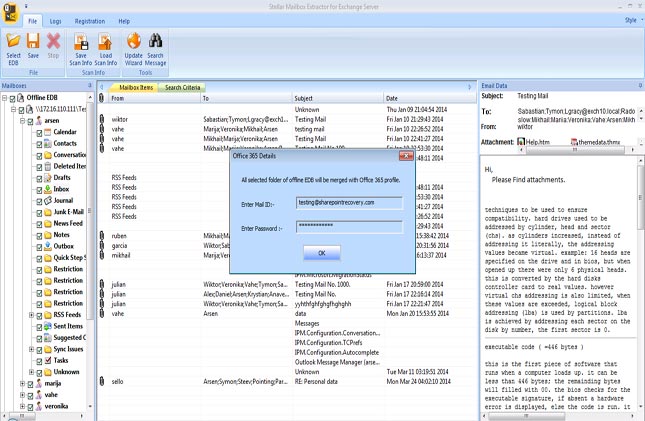The width and height of the screenshot is (645, 421).
Task: Pin the Email Data panel
Action: click(x=640, y=86)
